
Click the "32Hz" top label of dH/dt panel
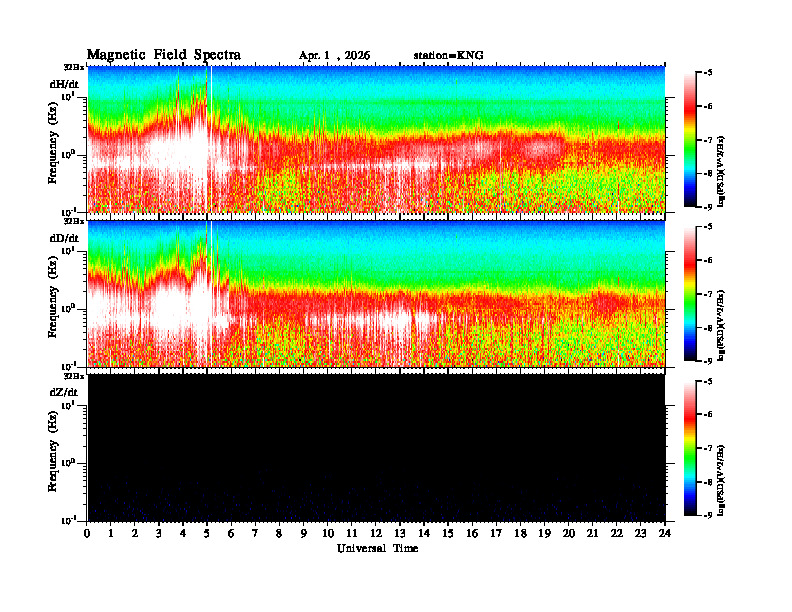pyautogui.click(x=74, y=67)
